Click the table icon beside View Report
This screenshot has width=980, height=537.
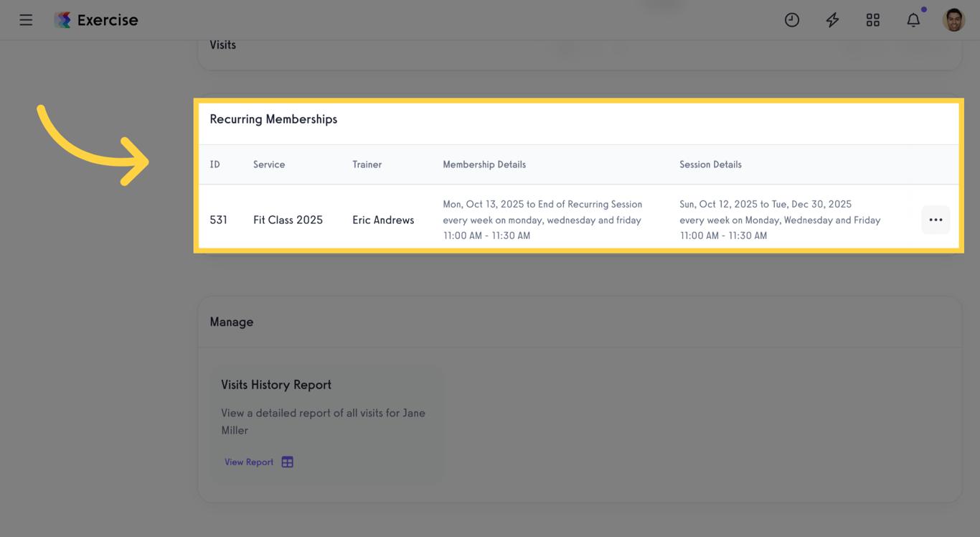point(287,462)
